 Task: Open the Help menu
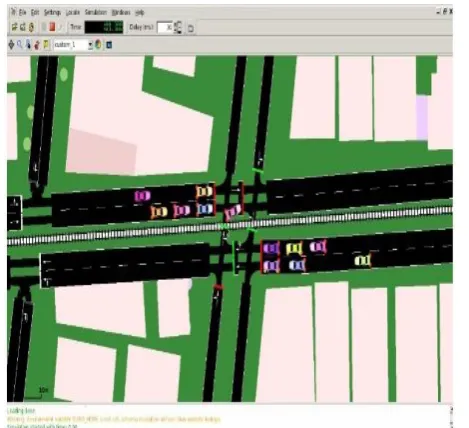(x=140, y=12)
